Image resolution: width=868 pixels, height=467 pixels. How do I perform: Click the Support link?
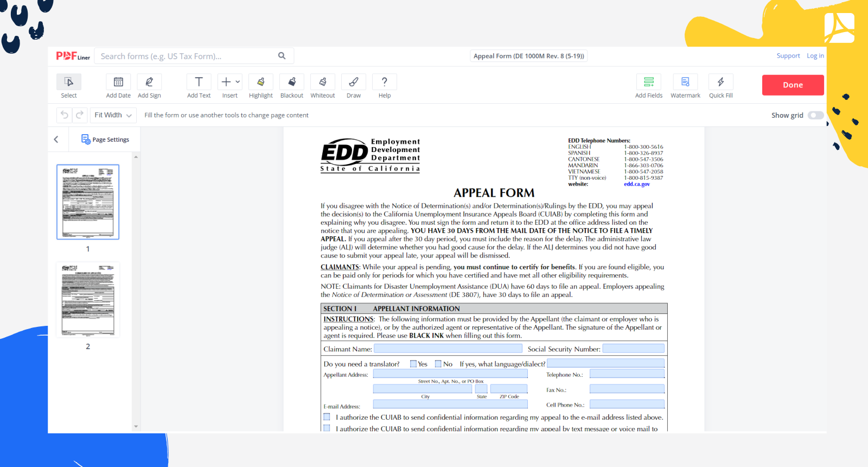pos(788,56)
